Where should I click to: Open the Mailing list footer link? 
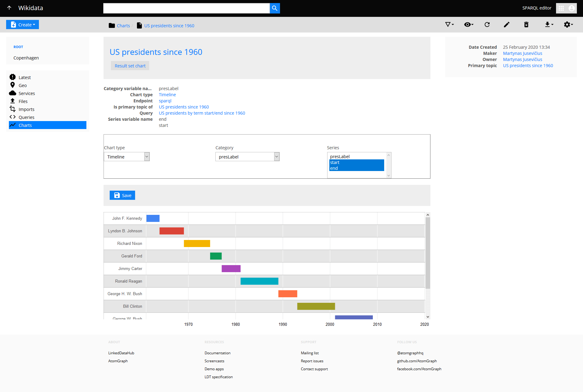(x=310, y=353)
